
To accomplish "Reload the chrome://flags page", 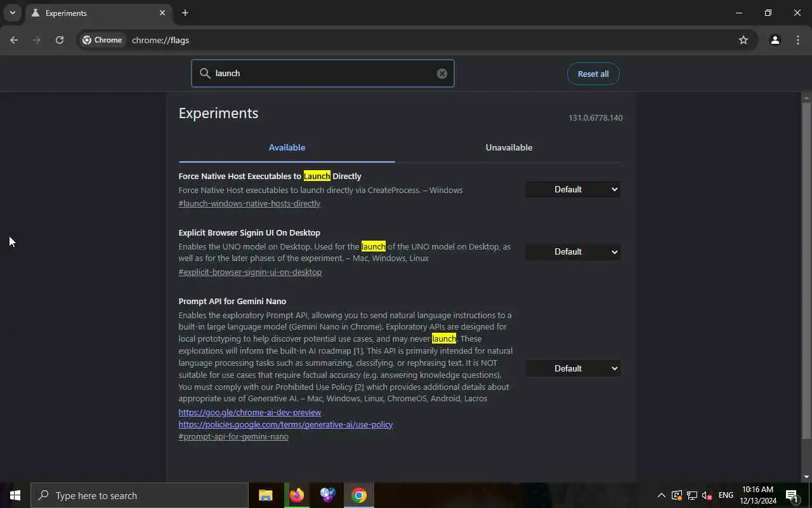I will click(60, 40).
